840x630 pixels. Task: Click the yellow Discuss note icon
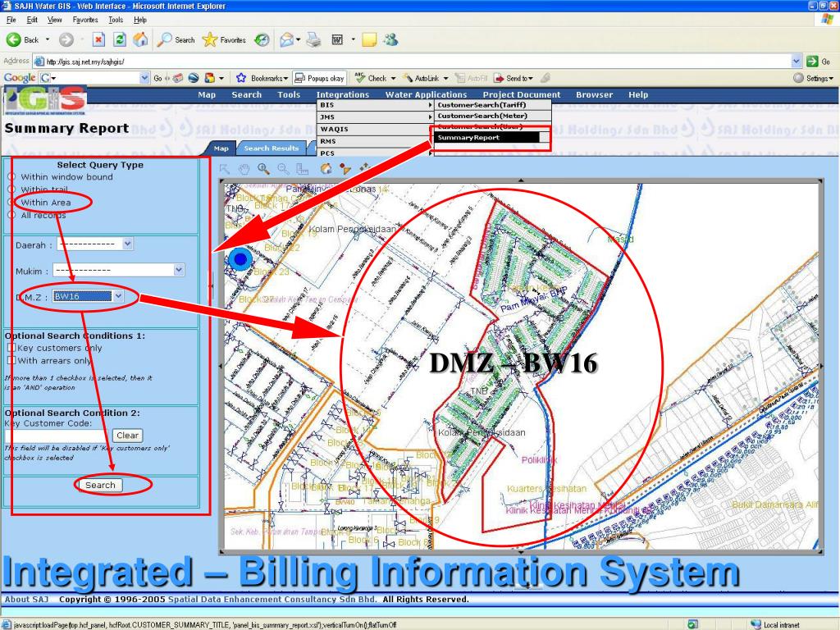pos(369,39)
